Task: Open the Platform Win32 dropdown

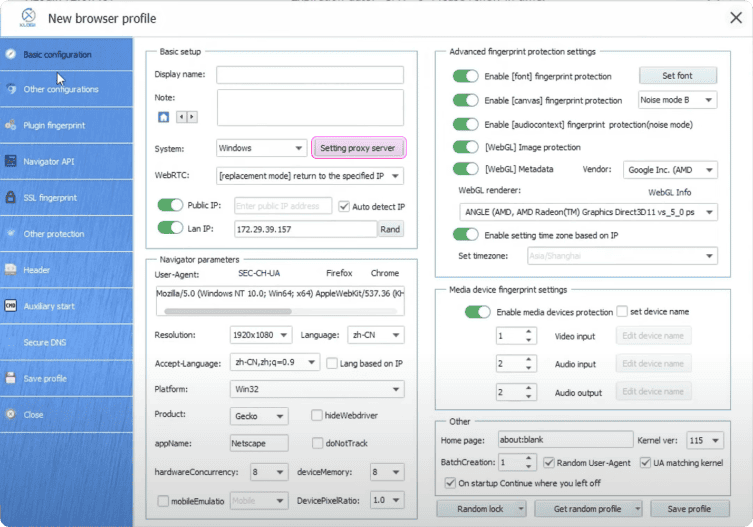Action: click(x=317, y=389)
